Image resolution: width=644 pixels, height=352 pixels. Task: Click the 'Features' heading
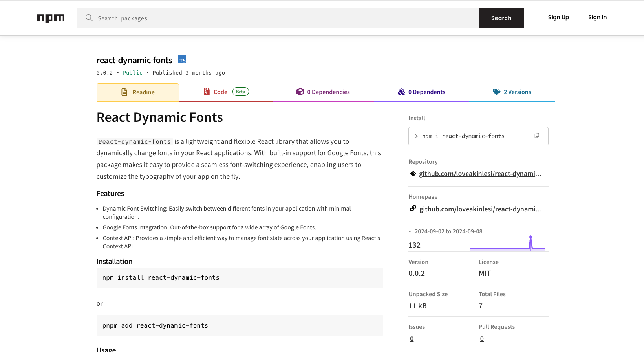[110, 194]
